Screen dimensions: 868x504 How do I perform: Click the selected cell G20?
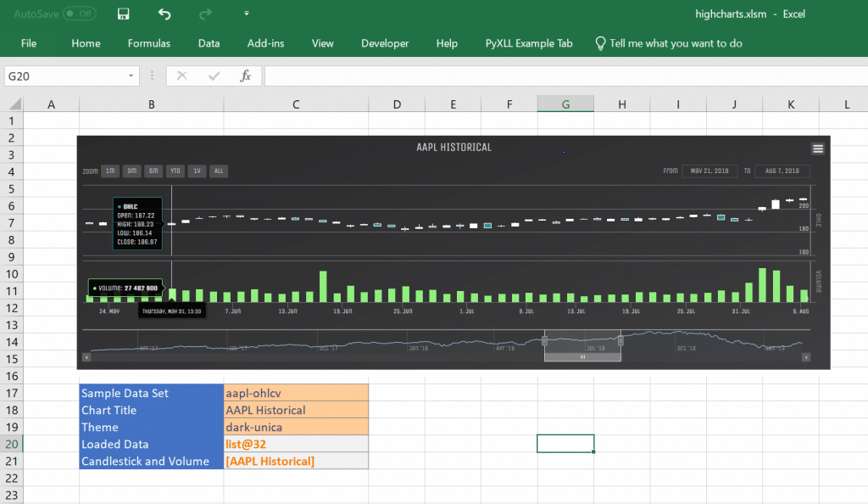tap(565, 444)
